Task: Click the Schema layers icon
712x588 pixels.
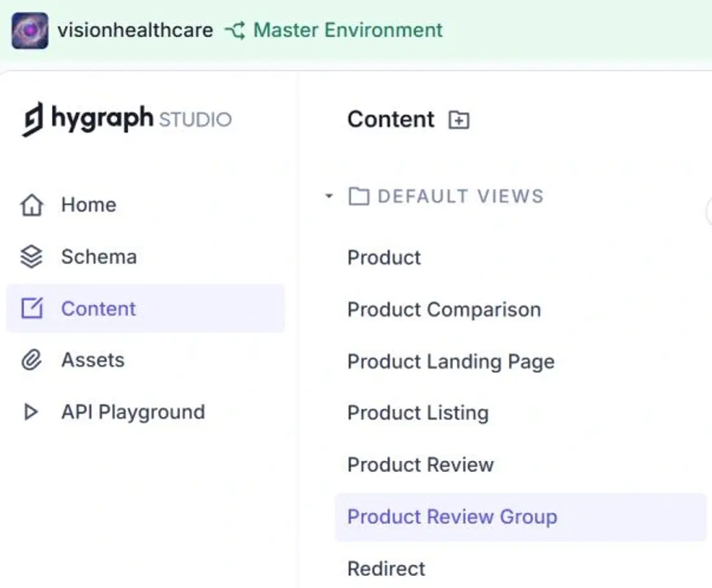Action: coord(31,256)
